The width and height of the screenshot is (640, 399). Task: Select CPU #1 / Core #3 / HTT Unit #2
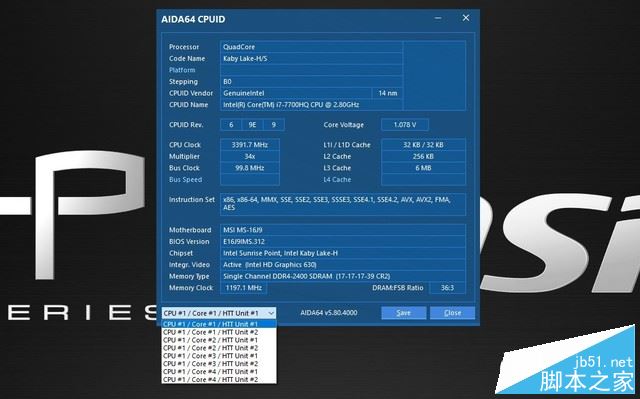point(219,364)
